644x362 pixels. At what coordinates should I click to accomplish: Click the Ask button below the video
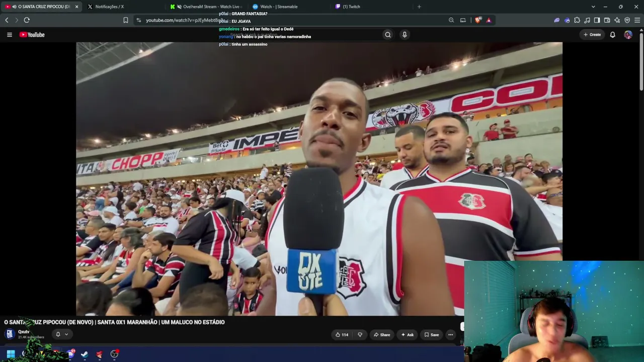click(x=407, y=335)
